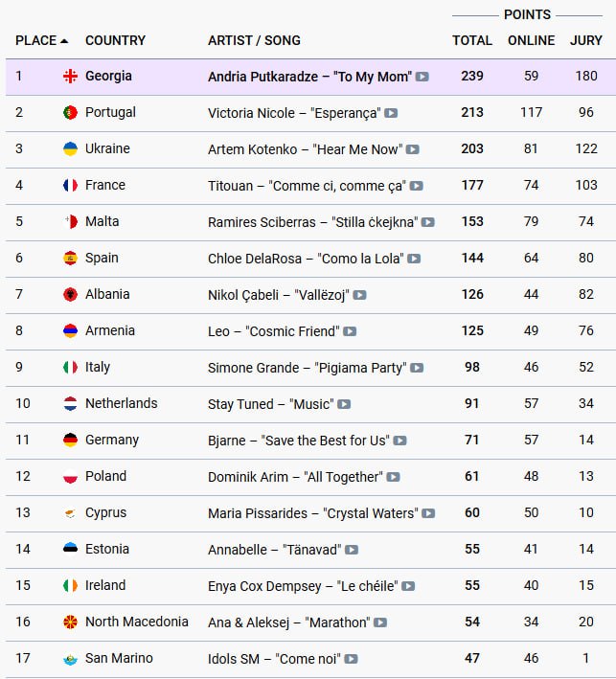
Task: Open the video icon next to "Esperança"
Action: tap(391, 113)
